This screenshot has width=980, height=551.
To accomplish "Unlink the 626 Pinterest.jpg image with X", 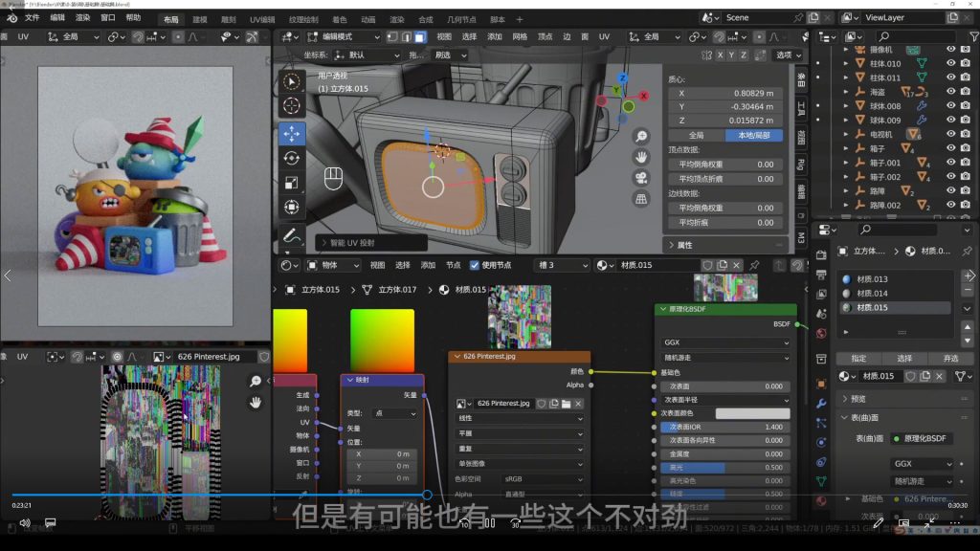I will pyautogui.click(x=578, y=404).
